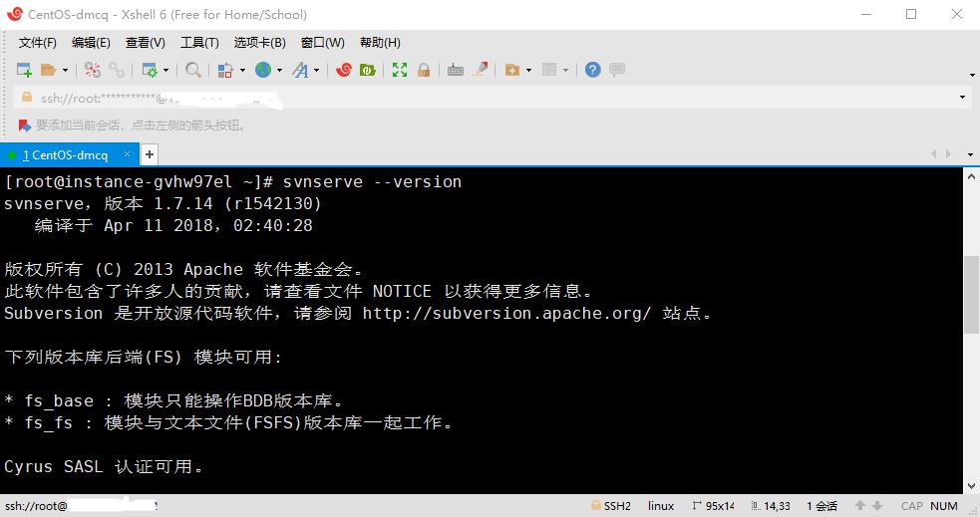
Task: Open the 选项卡(B) menu
Action: tap(260, 43)
